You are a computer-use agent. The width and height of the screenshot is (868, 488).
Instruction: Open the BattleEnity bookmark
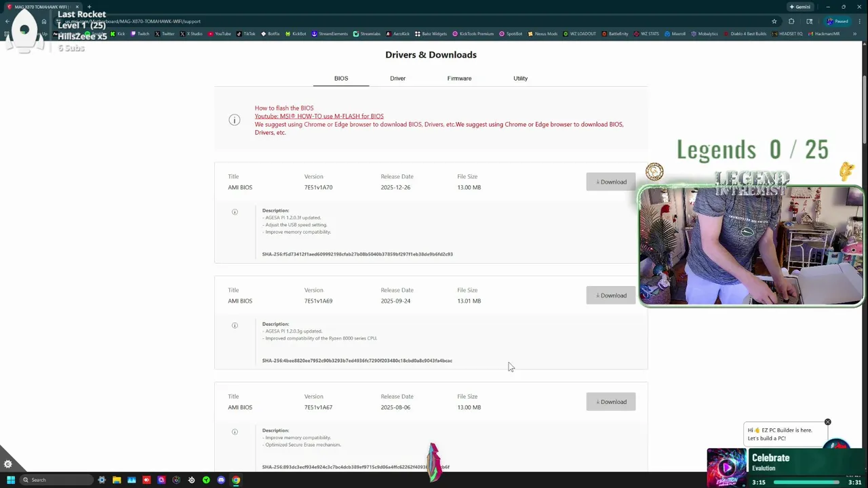click(614, 34)
